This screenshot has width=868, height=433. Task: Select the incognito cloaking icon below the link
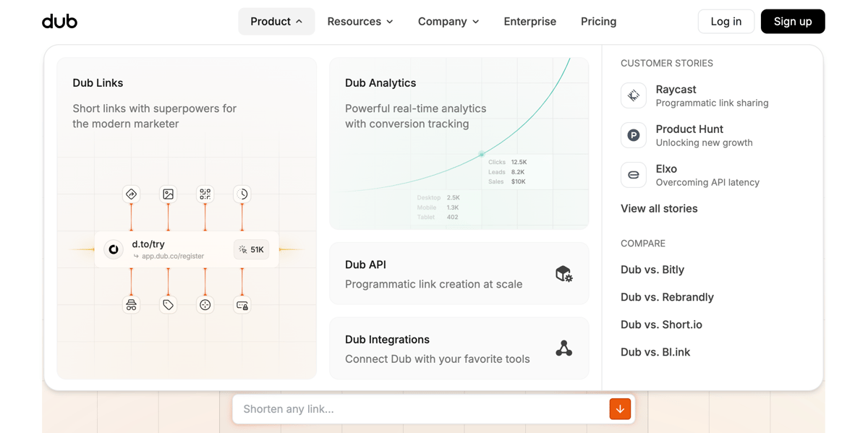[x=131, y=304]
